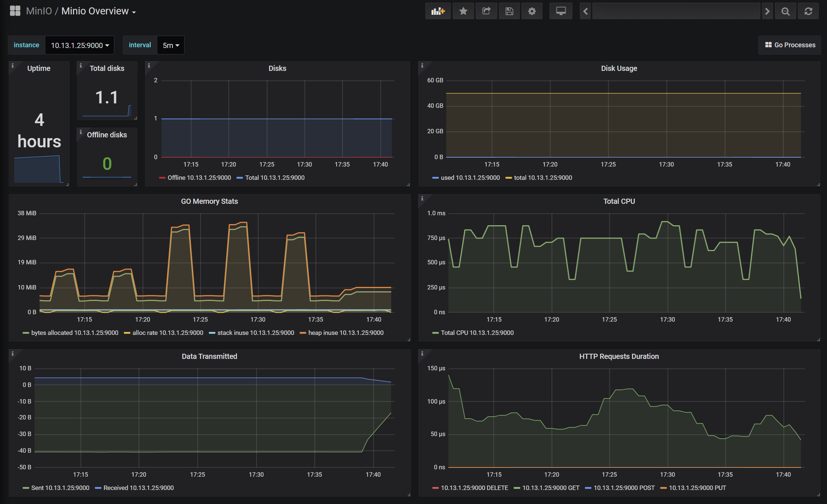The width and height of the screenshot is (827, 504).
Task: Refresh the dashboard
Action: (808, 11)
